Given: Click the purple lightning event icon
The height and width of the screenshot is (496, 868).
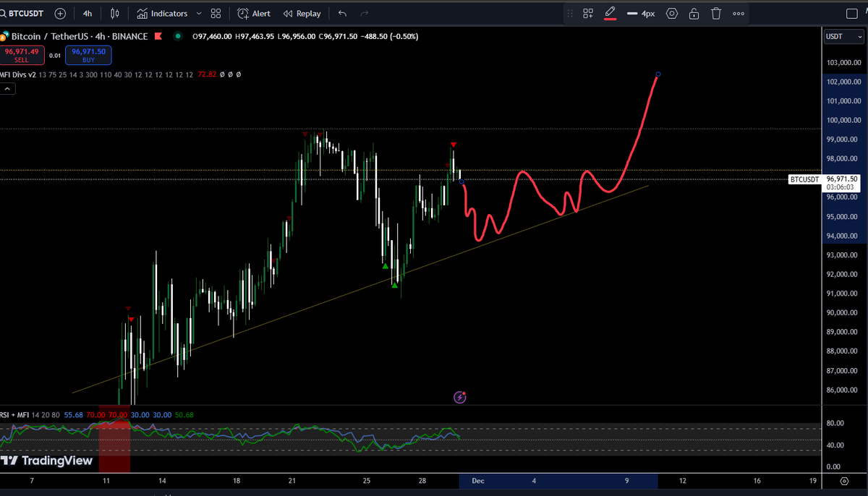Looking at the screenshot, I should coord(460,397).
